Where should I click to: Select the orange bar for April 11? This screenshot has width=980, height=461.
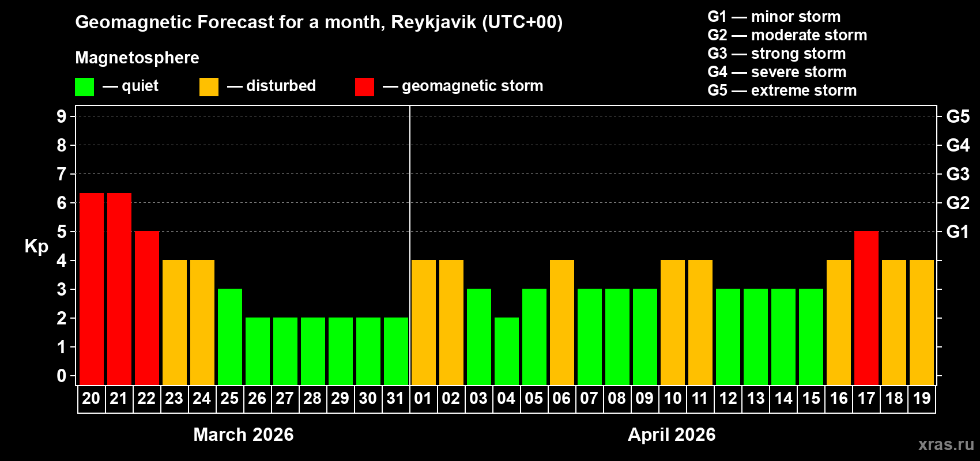pyautogui.click(x=700, y=322)
